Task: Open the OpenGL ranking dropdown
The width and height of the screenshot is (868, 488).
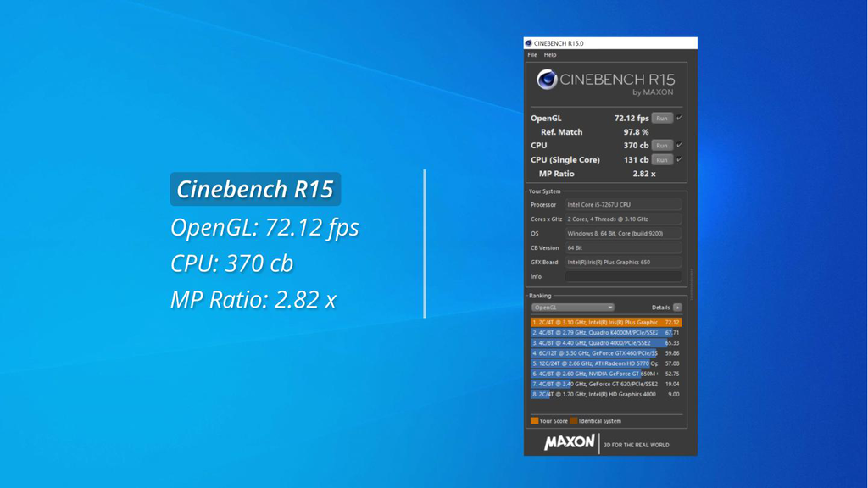Action: (572, 308)
